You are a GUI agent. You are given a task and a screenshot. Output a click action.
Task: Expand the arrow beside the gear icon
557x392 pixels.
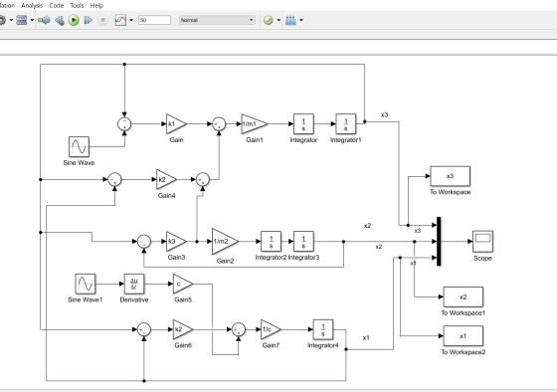point(11,20)
